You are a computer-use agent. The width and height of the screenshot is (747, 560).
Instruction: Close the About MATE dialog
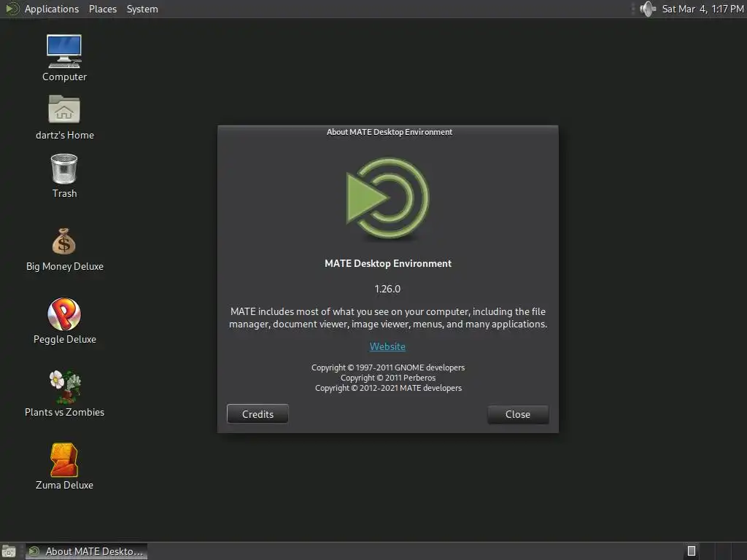518,414
